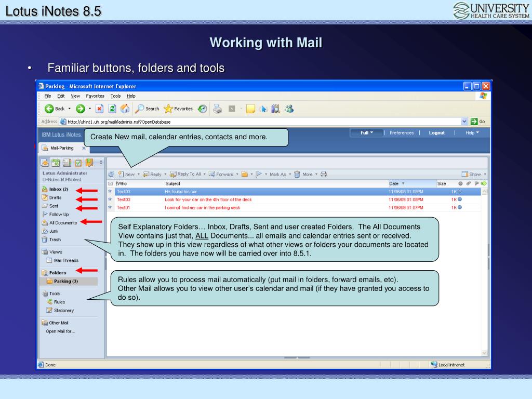This screenshot has height=399, width=532.
Task: Open the Full mode dropdown
Action: 367,132
